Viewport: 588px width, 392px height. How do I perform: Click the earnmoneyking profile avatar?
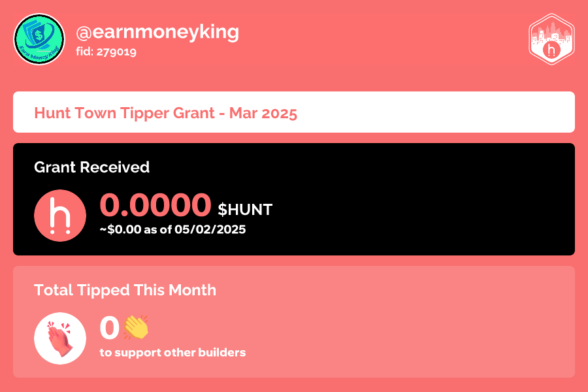[39, 39]
